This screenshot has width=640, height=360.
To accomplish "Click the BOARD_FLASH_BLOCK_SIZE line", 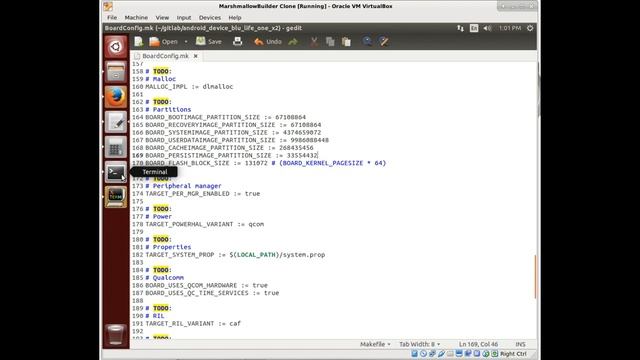I will tap(265, 163).
